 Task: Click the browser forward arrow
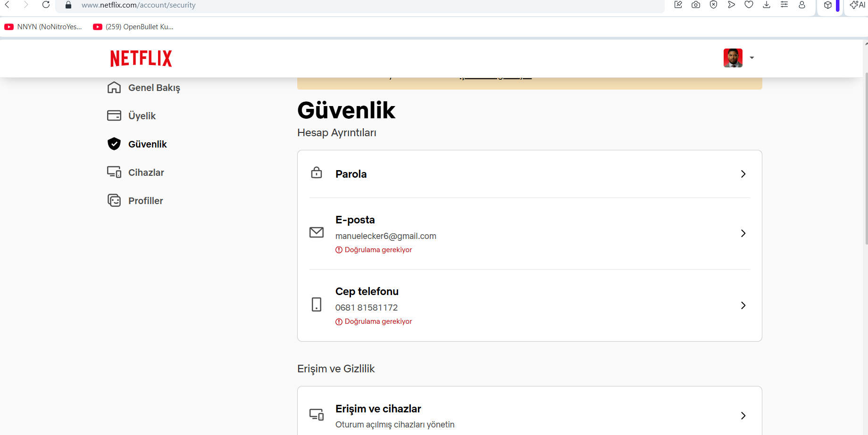[26, 5]
